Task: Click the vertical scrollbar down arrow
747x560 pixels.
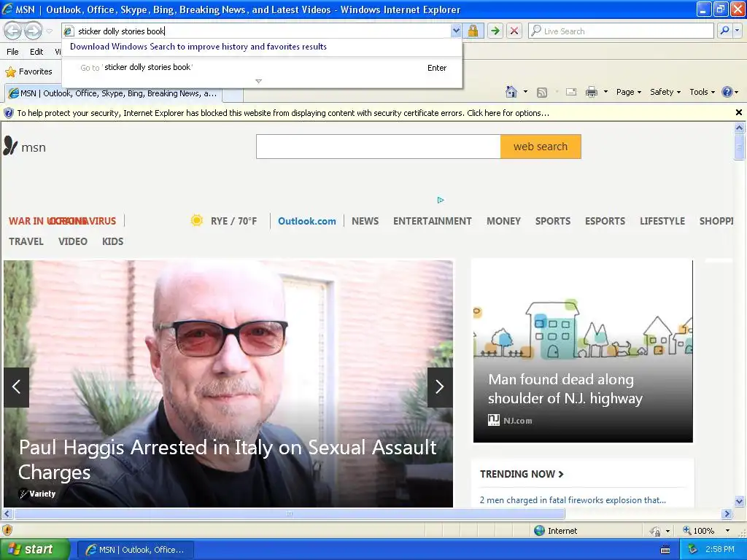Action: point(739,501)
